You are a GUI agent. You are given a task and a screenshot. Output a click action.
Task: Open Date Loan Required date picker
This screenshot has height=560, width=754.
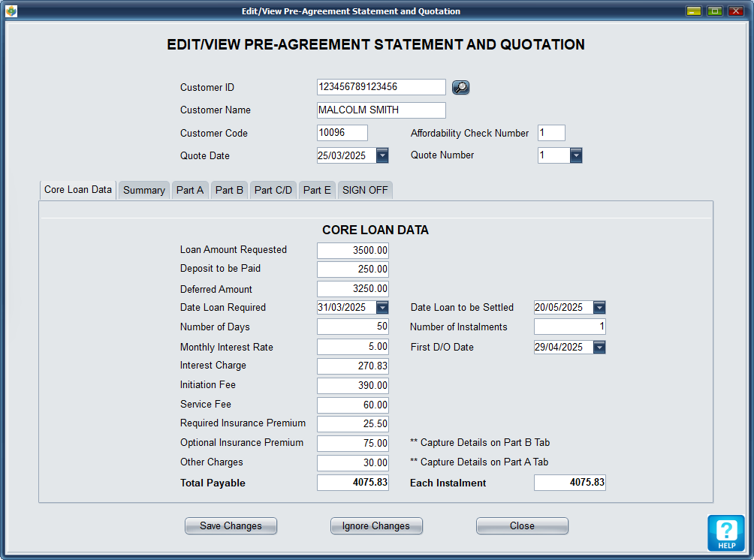[382, 307]
